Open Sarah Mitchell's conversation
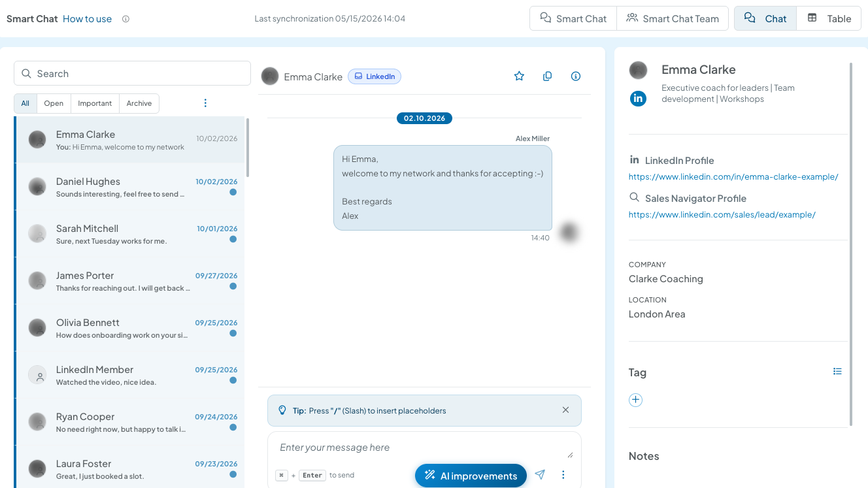868x488 pixels. point(129,234)
